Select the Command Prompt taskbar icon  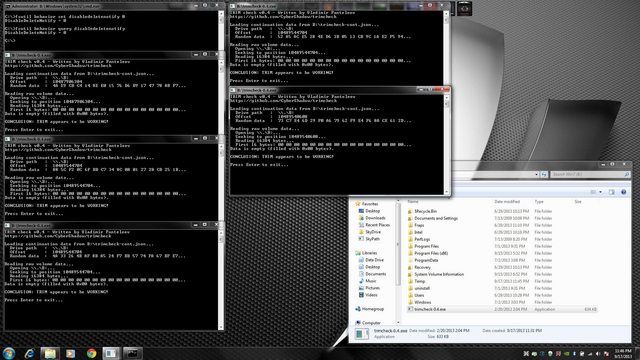click(x=132, y=353)
